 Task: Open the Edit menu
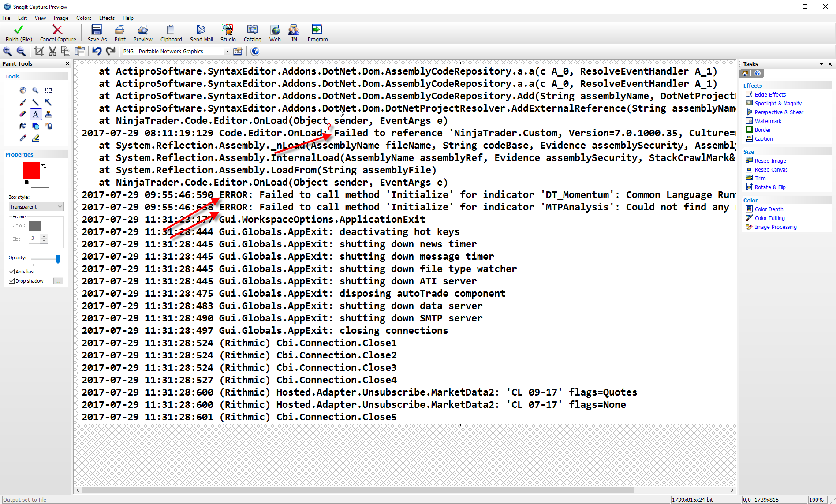point(22,18)
